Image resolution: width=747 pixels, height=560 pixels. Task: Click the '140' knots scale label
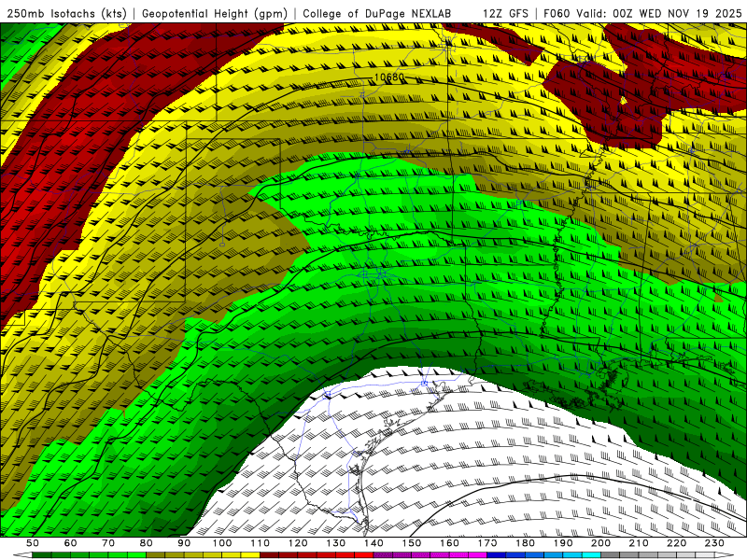pos(373,543)
